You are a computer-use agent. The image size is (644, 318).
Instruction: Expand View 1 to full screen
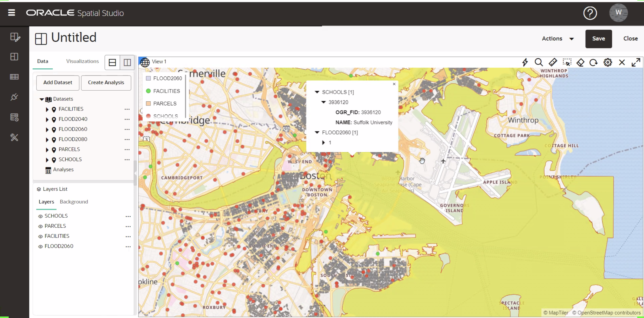click(636, 62)
